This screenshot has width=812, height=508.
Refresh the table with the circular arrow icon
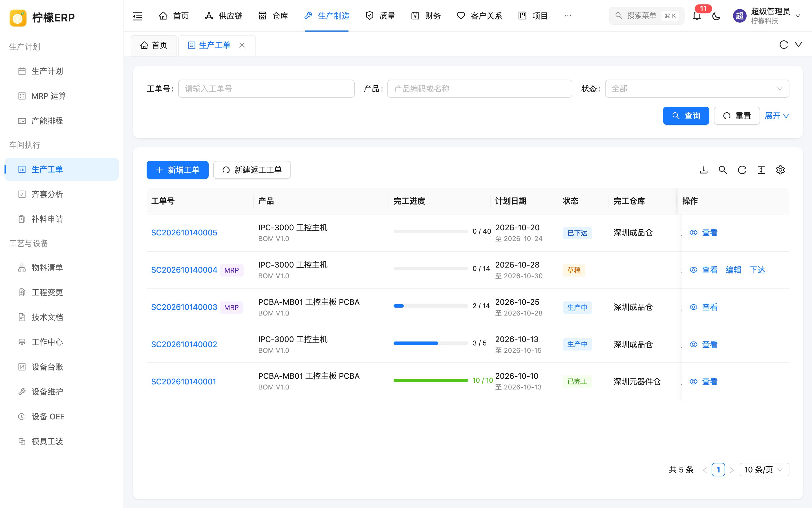742,170
